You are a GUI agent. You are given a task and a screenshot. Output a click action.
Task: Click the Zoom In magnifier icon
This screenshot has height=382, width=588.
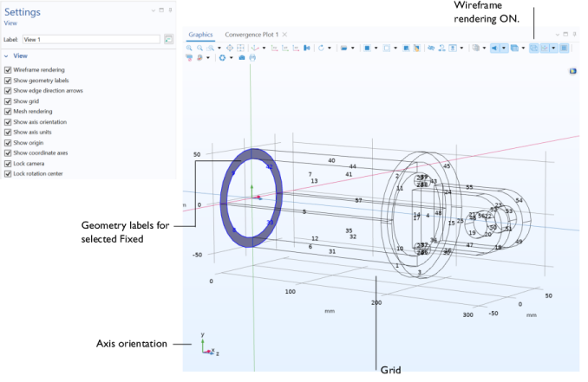pos(190,48)
